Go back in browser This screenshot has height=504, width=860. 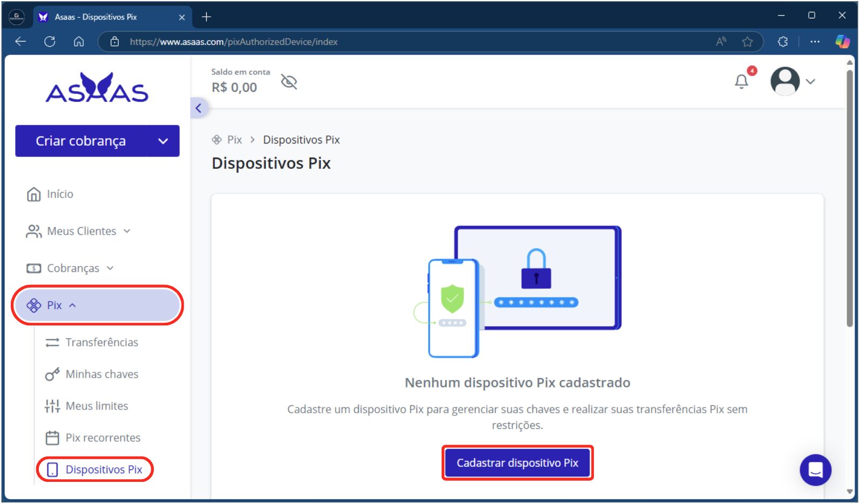tap(21, 42)
